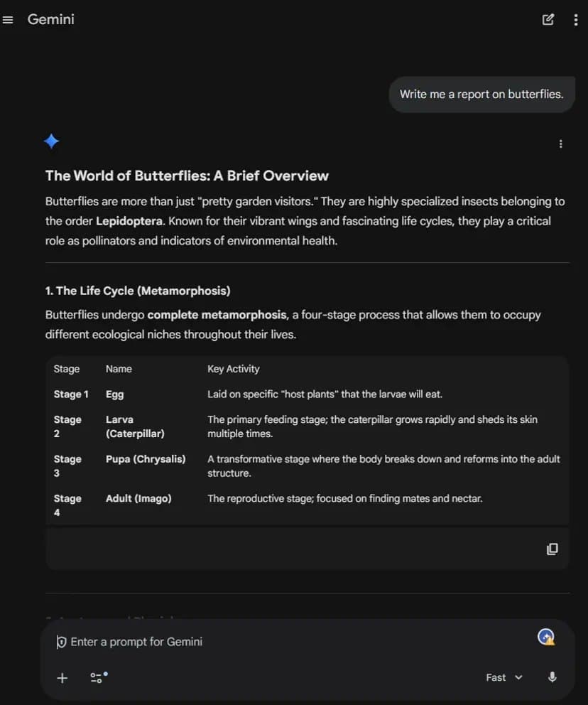Click the Stage column header in table
The image size is (588, 705).
(67, 369)
